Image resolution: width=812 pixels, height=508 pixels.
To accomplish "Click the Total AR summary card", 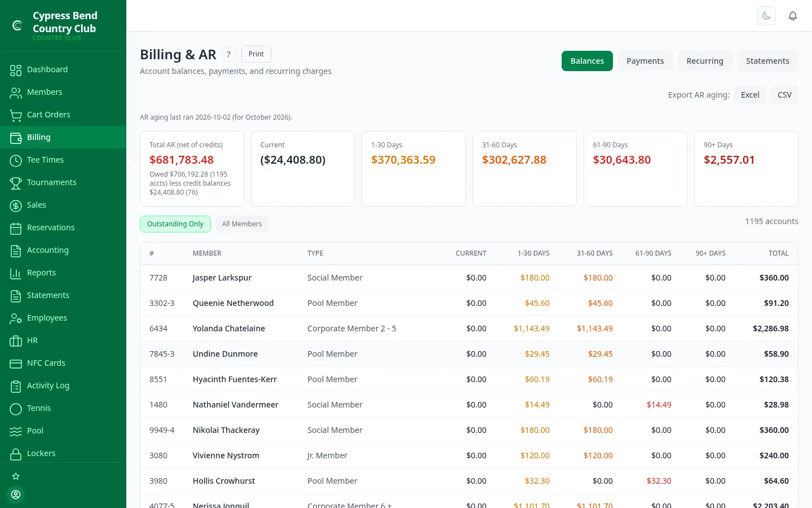I will coord(192,169).
